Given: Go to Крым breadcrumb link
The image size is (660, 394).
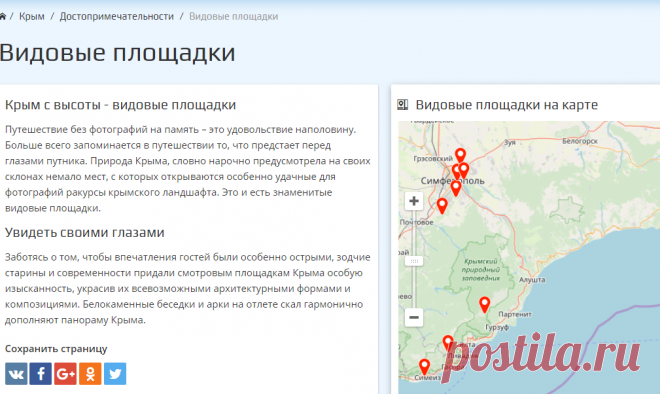Looking at the screenshot, I should pos(32,16).
